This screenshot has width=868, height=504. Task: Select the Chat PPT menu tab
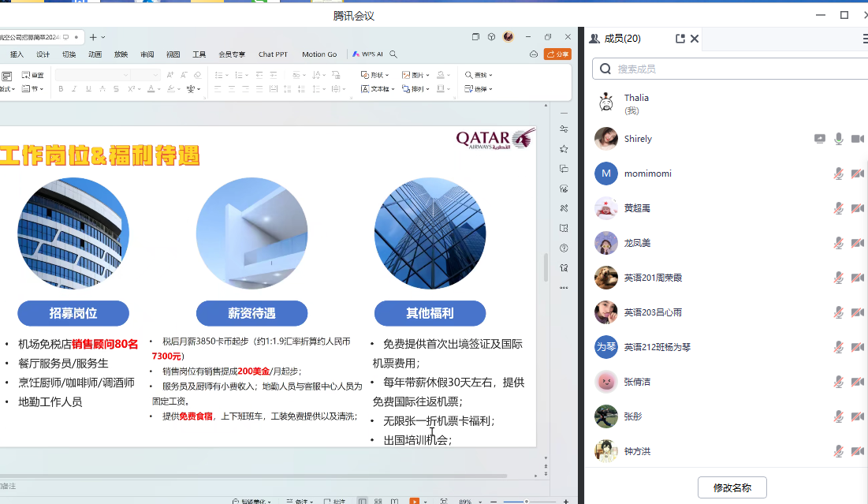coord(273,54)
